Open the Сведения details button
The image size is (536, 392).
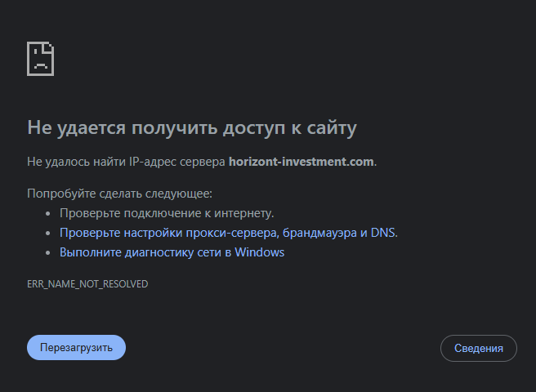pos(478,348)
